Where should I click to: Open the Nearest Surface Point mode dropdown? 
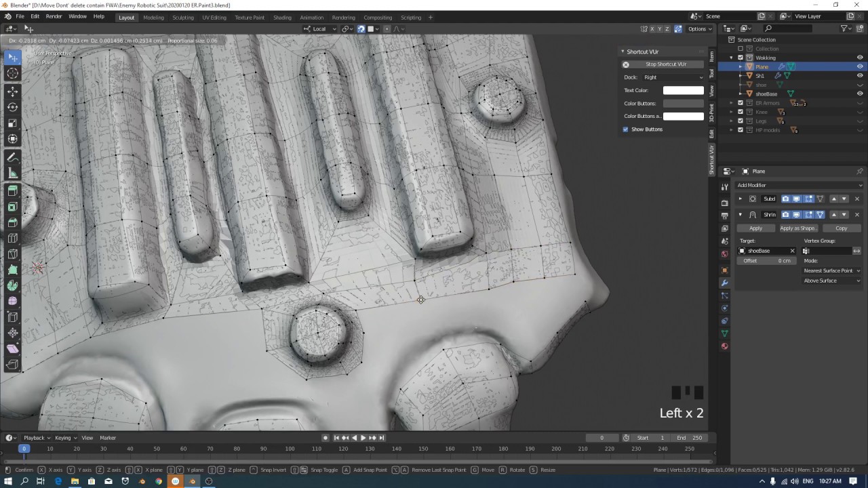831,270
